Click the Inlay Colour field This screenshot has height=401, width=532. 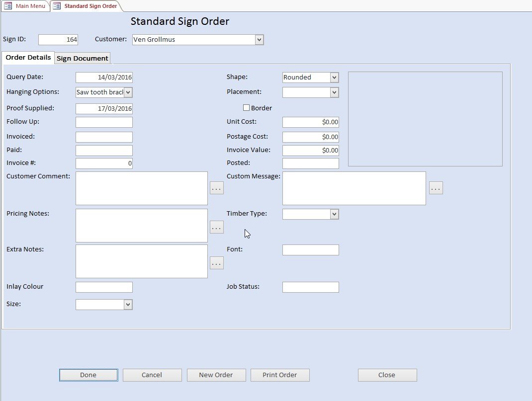[104, 287]
